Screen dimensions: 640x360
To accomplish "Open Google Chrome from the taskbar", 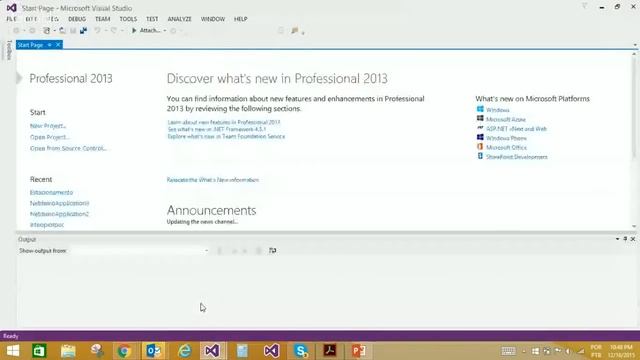I will 124,351.
